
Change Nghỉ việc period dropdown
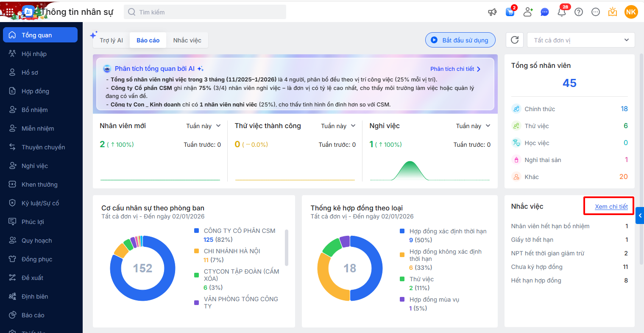click(x=473, y=126)
